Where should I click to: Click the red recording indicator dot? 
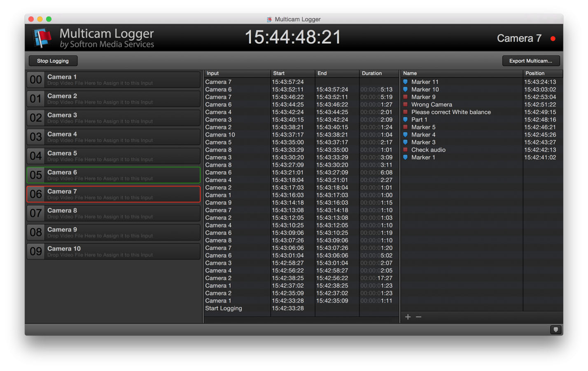(x=553, y=39)
